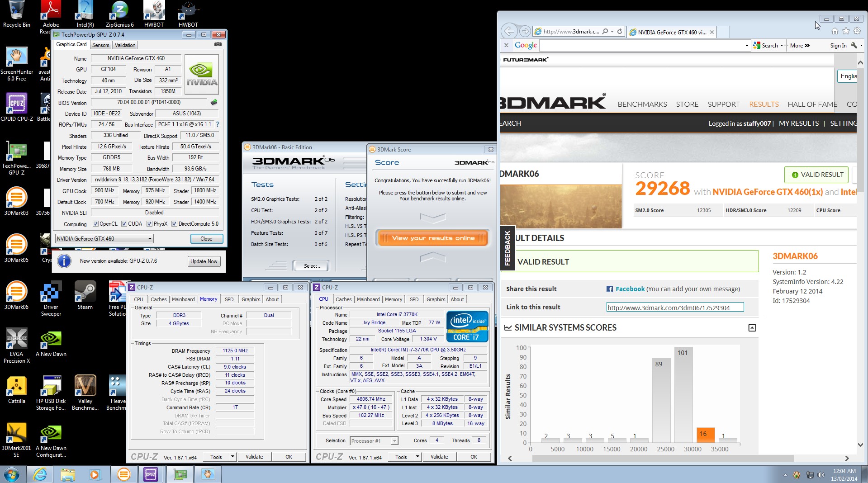
Task: Open Catzilla desktop shortcut
Action: pos(16,390)
